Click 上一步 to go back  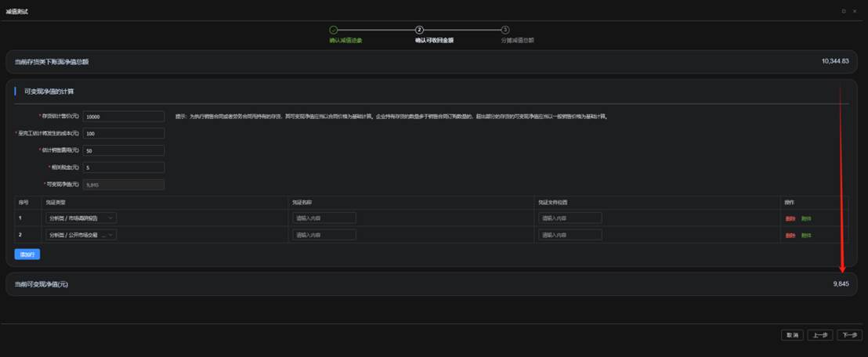point(820,335)
